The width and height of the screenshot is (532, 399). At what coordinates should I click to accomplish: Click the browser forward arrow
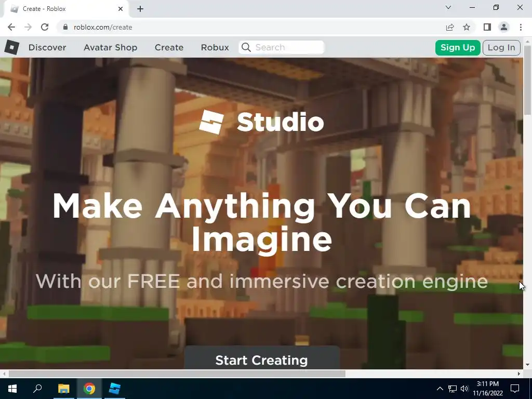tap(28, 27)
